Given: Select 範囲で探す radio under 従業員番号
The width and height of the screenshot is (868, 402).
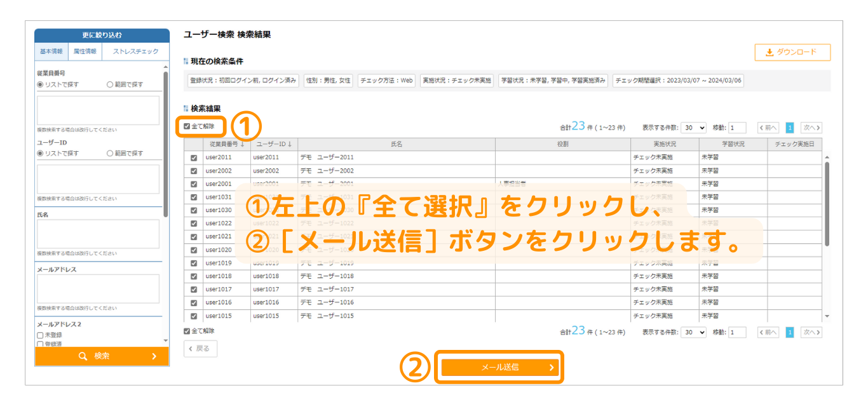Looking at the screenshot, I should coord(110,84).
